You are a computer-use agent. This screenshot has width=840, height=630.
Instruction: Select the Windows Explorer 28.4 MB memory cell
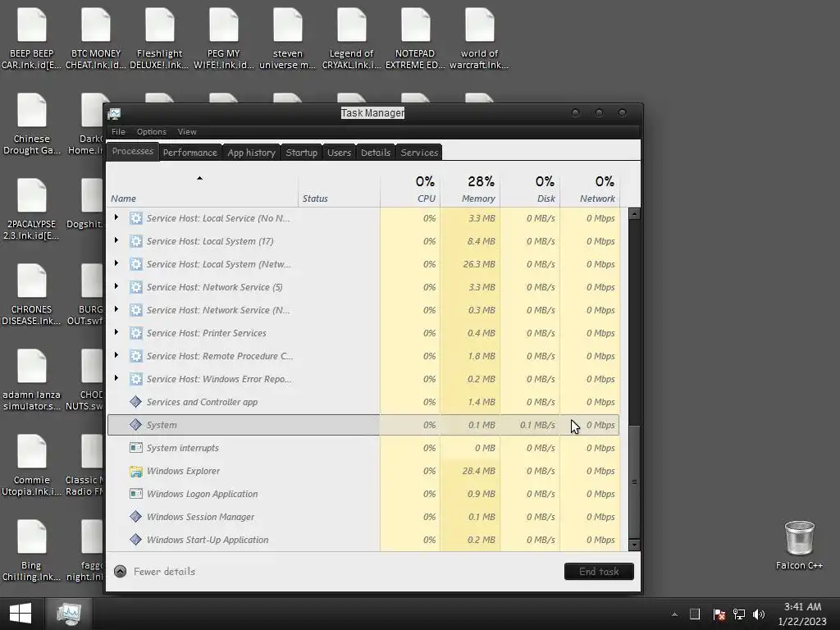pos(470,471)
